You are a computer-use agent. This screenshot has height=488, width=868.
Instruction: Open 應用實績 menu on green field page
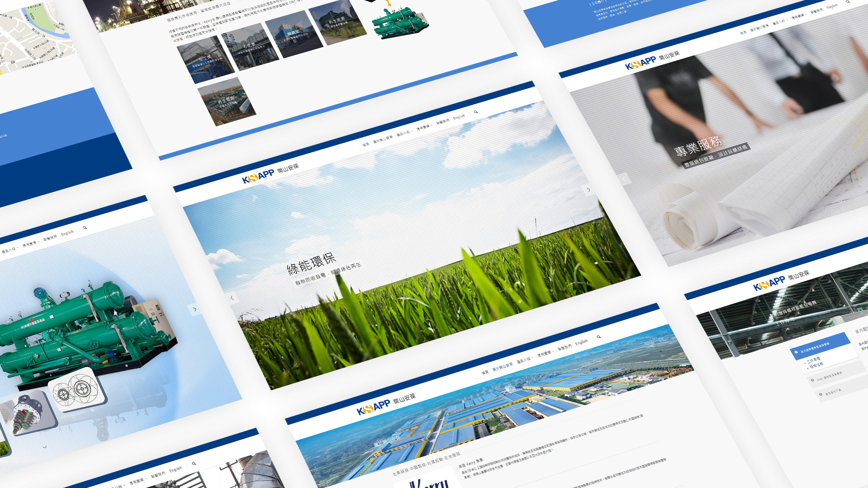(x=423, y=127)
